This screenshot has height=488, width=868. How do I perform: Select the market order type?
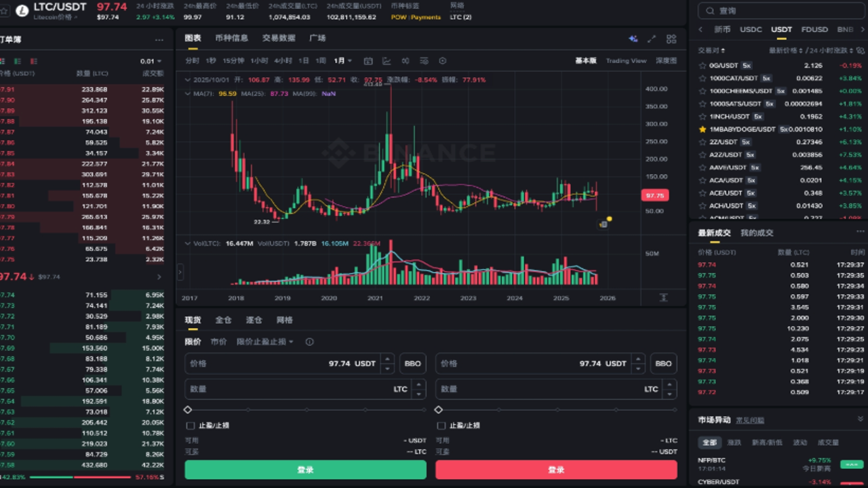(219, 342)
